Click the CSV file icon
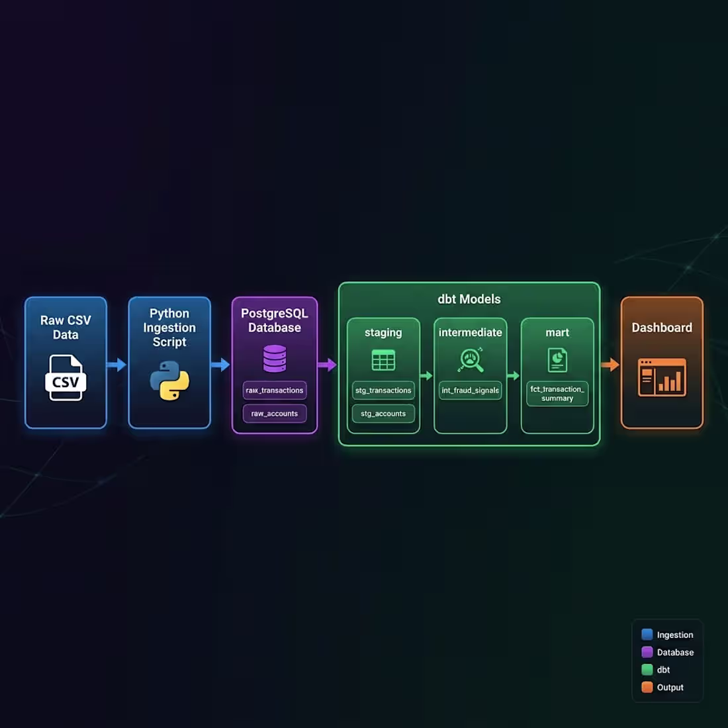The image size is (728, 728). [66, 377]
